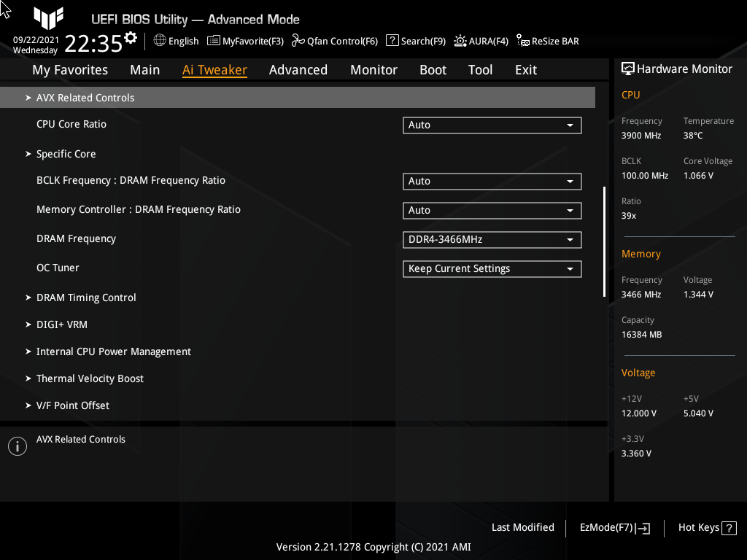747x560 pixels.
Task: Expand DRAM Timing Control submenu
Action: pos(86,297)
